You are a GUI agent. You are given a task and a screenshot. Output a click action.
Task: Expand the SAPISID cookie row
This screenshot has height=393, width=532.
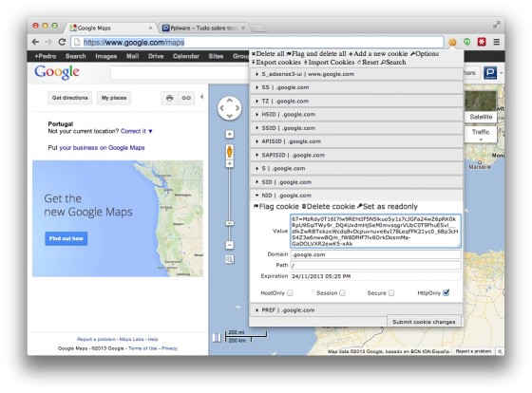tap(356, 155)
